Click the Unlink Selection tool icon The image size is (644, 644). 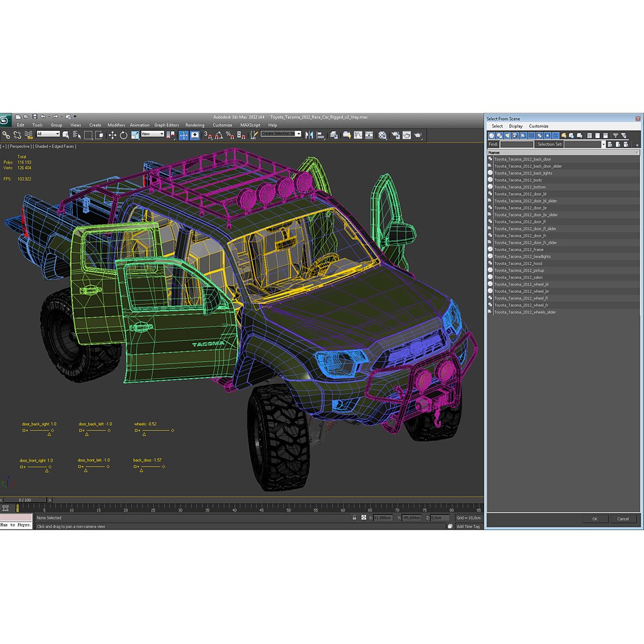pos(17,135)
